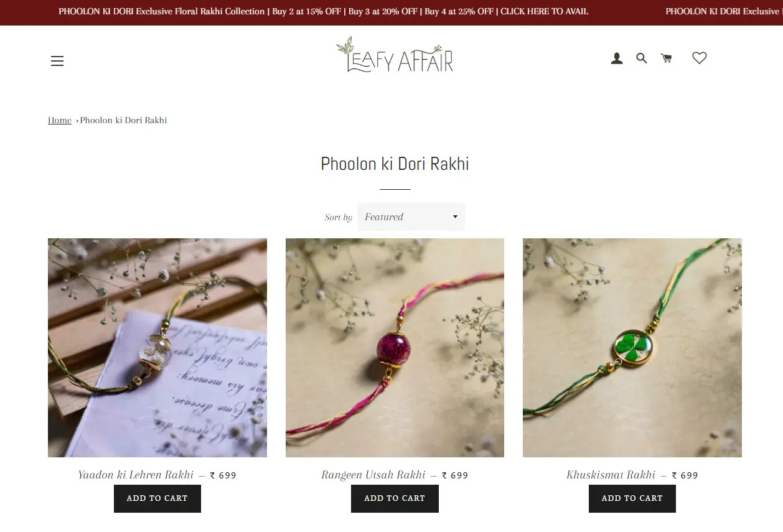Open the account login icon

tap(617, 58)
